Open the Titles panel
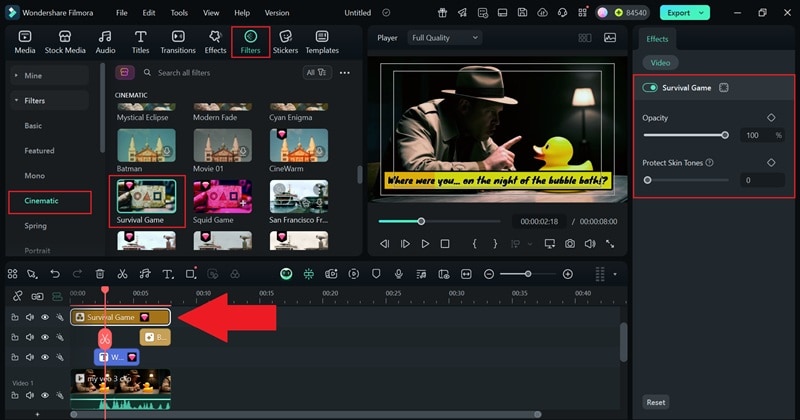Viewport: 800px width, 420px height. [140, 42]
